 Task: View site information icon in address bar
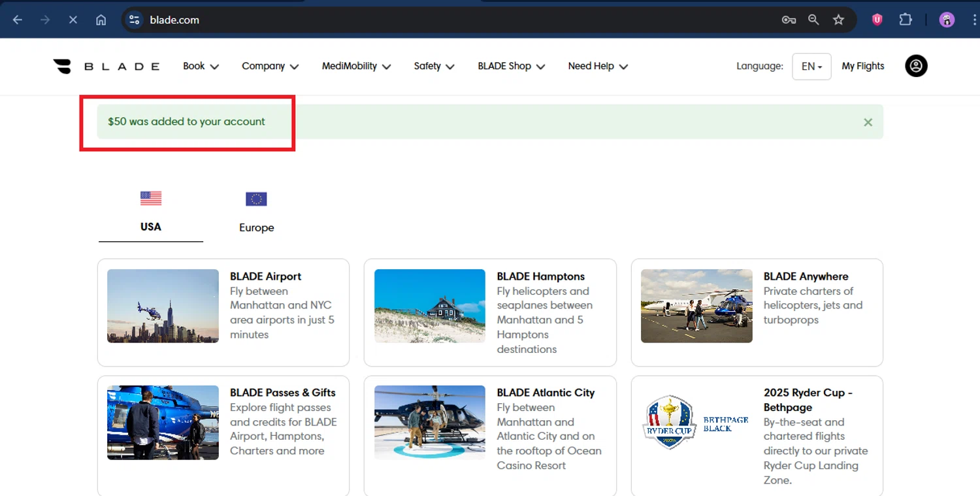[135, 20]
